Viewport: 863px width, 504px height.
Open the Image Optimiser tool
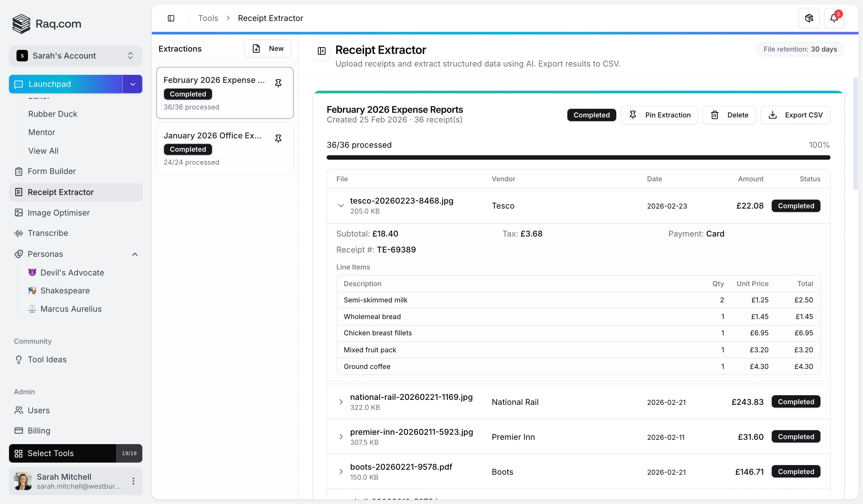tap(58, 213)
